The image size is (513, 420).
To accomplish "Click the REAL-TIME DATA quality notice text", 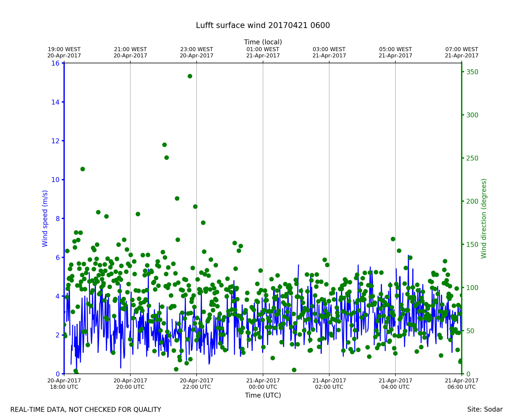I will tap(86, 409).
